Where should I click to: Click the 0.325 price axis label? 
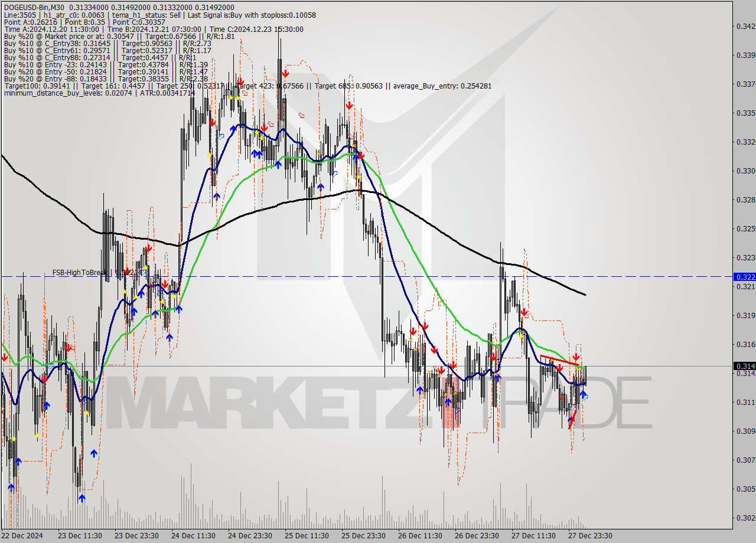point(746,228)
